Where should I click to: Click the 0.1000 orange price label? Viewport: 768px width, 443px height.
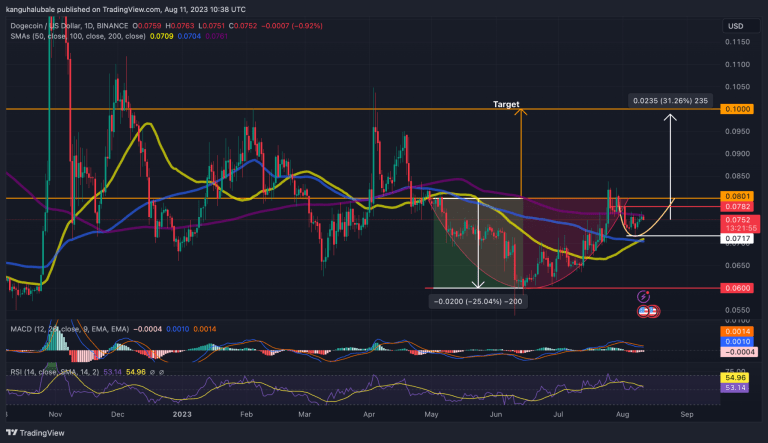[x=736, y=108]
